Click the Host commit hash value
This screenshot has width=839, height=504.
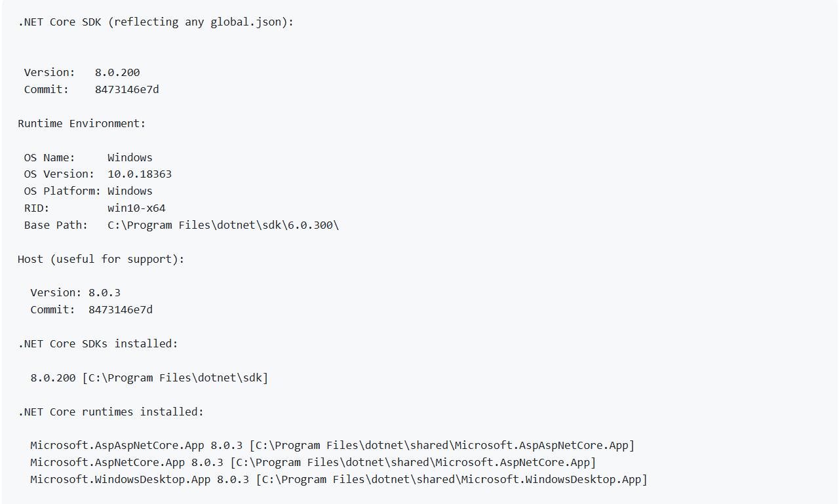point(121,309)
